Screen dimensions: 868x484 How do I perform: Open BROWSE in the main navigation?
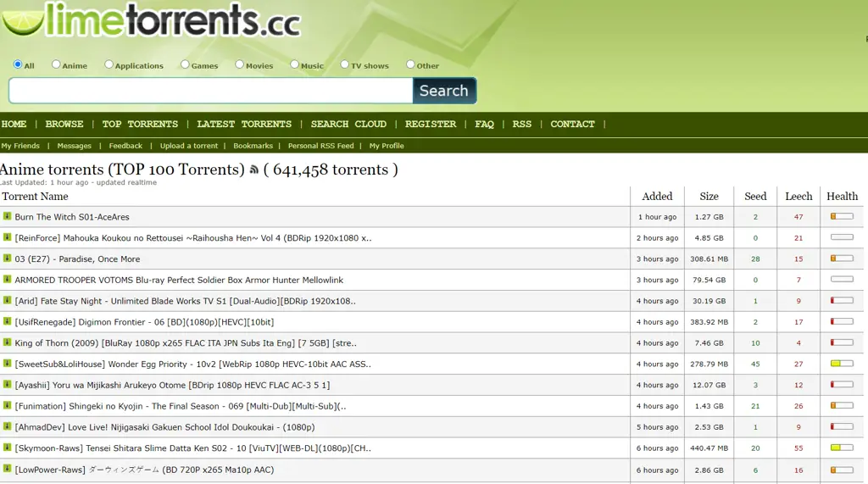[64, 124]
